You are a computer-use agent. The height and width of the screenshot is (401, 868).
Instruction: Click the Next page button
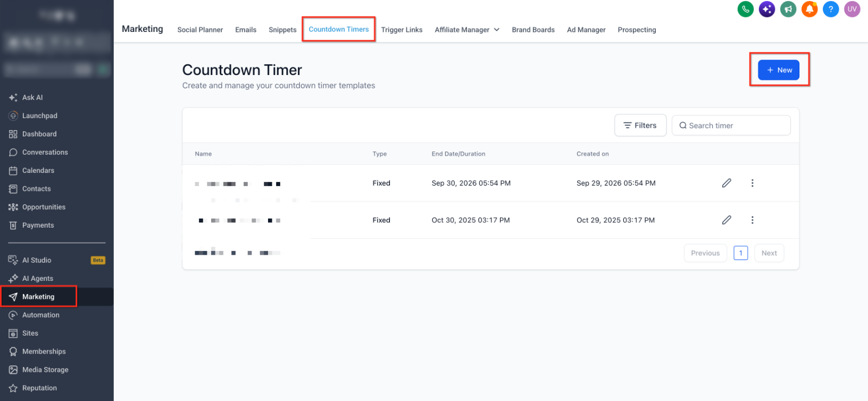[x=769, y=253]
